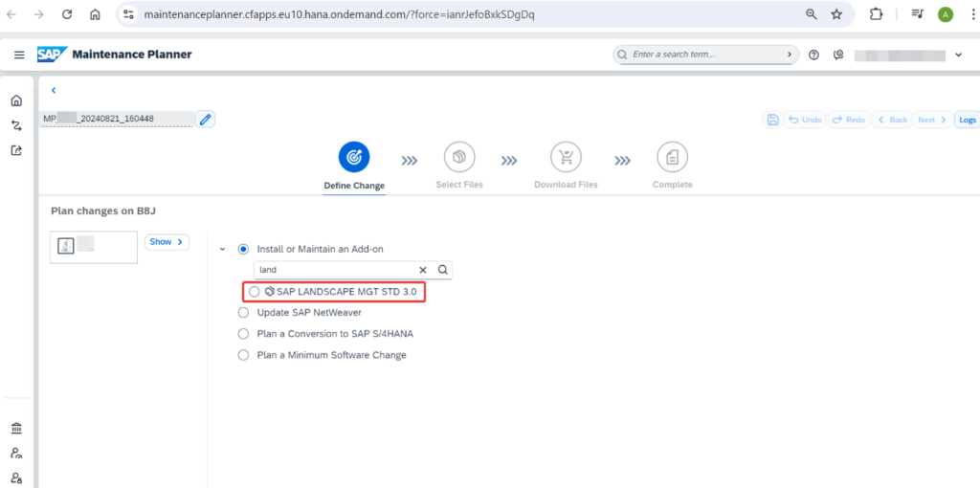Image resolution: width=980 pixels, height=488 pixels.
Task: Go to browser home page
Action: (95, 14)
